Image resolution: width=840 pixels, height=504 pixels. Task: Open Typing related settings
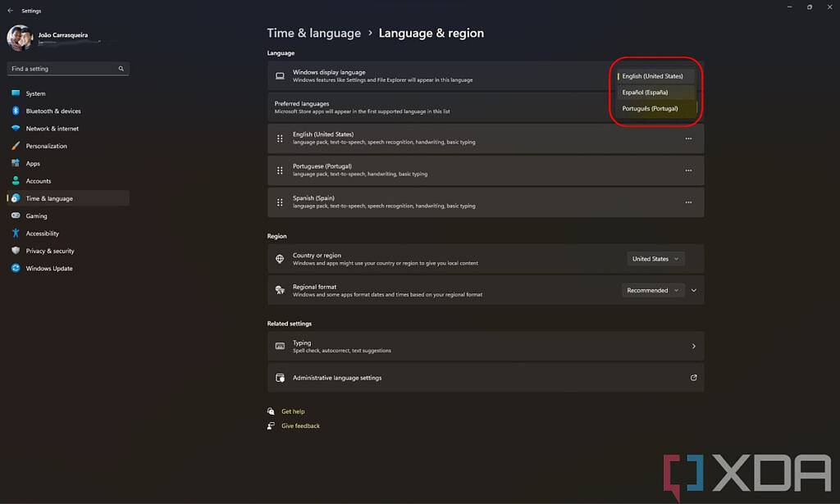coord(486,346)
